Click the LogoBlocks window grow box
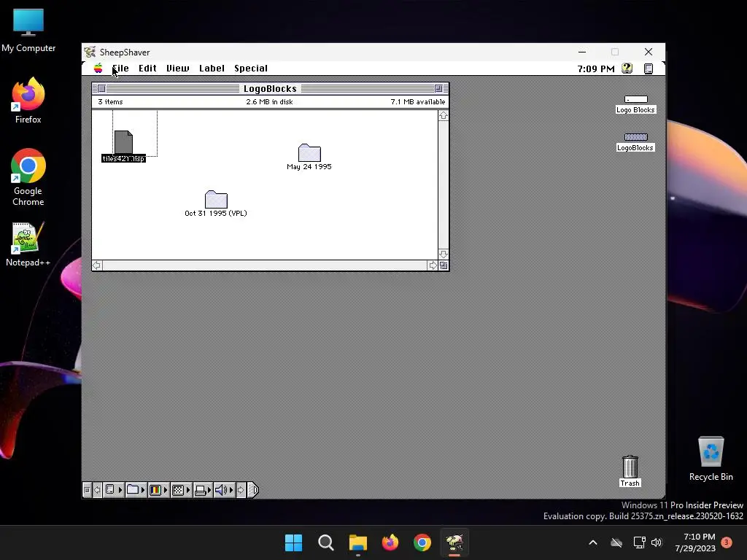 coord(444,265)
